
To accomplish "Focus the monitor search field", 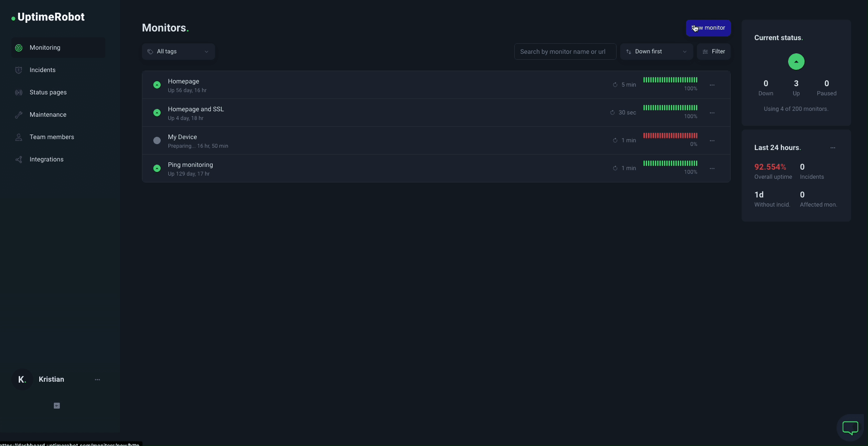I will [565, 52].
